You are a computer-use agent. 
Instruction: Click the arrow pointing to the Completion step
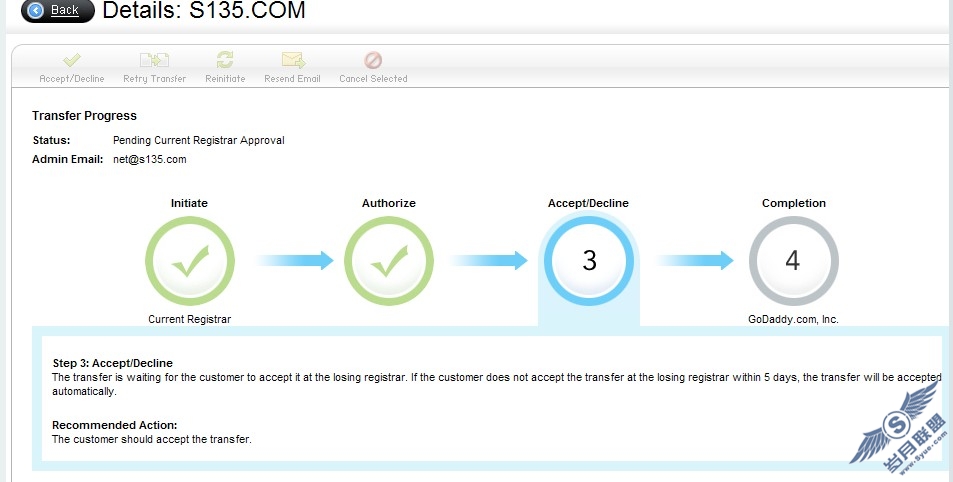click(695, 261)
